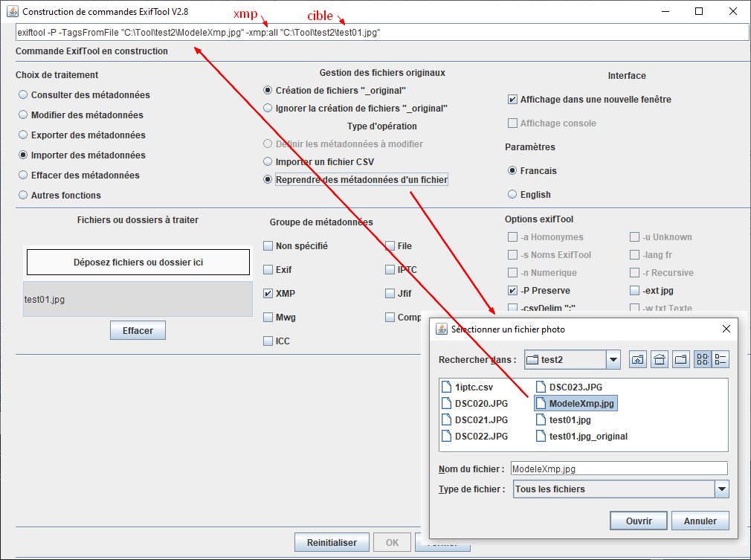Image resolution: width=751 pixels, height=560 pixels.
Task: Enable the Mwg metadata group
Action: (268, 317)
